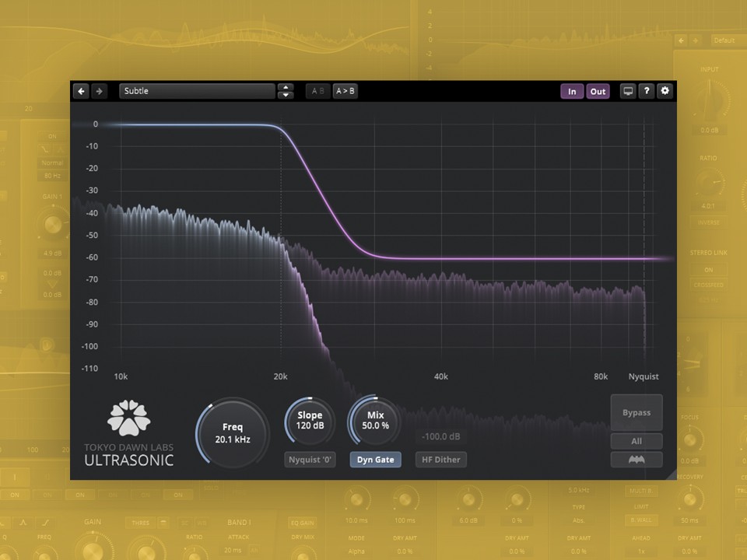
Task: Enable the HF Dither button
Action: [x=440, y=460]
